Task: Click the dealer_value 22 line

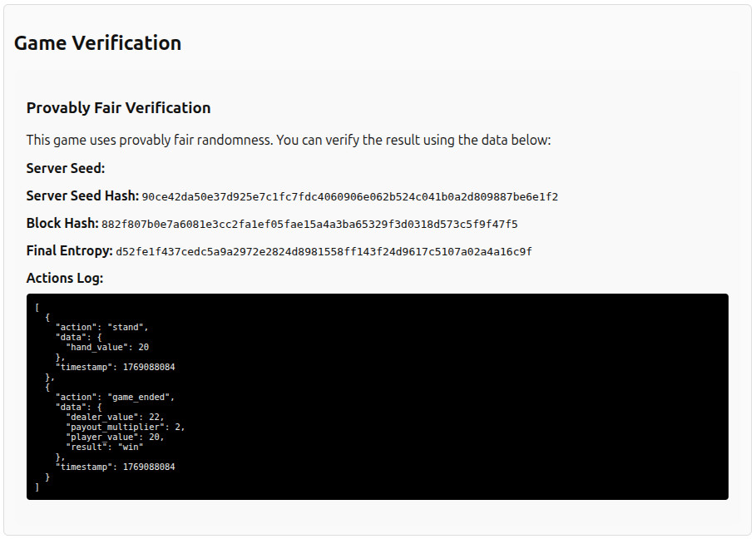Action: pyautogui.click(x=116, y=417)
